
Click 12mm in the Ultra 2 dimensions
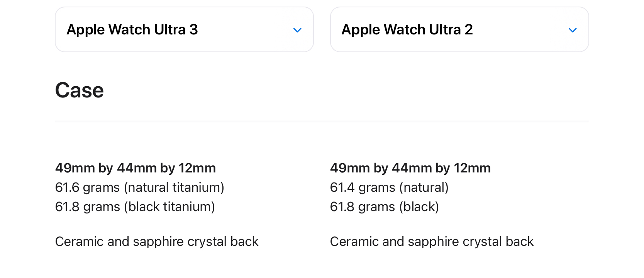[x=472, y=168]
